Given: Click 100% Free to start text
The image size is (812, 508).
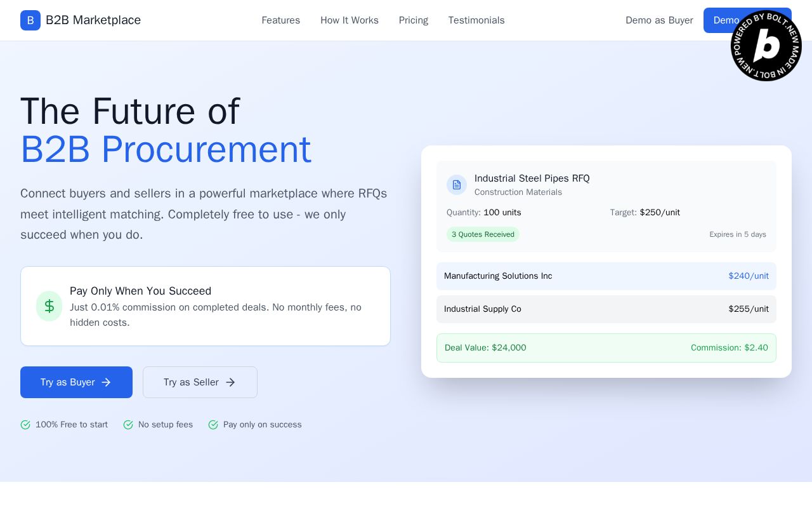Looking at the screenshot, I should 72,425.
